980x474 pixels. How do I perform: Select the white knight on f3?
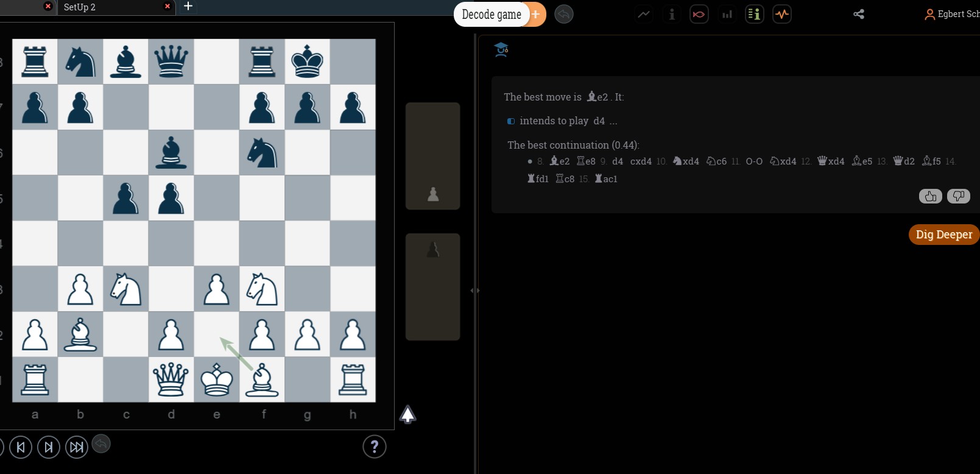[x=262, y=289]
